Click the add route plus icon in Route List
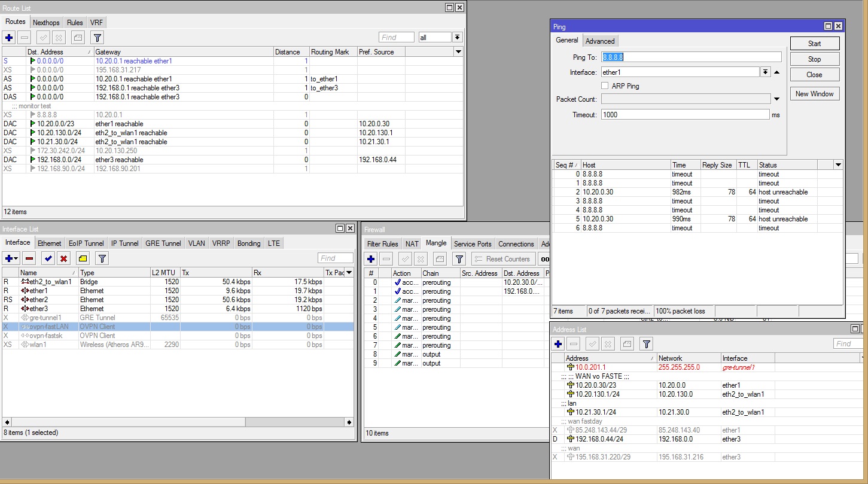This screenshot has width=868, height=484. (9, 38)
